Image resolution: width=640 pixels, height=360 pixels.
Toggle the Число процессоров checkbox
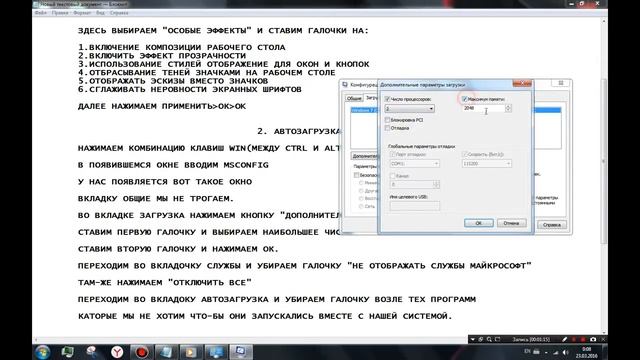(x=387, y=99)
